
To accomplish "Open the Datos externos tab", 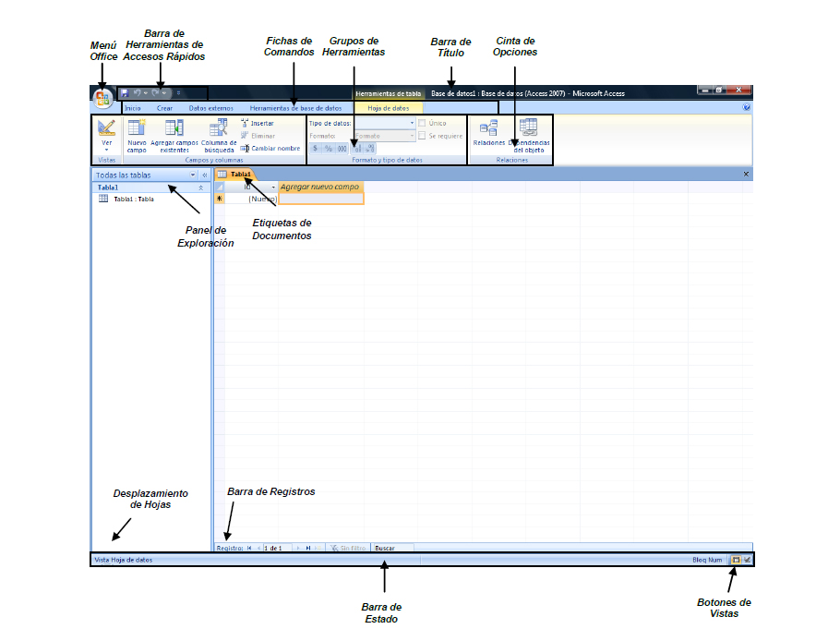I will coord(211,108).
